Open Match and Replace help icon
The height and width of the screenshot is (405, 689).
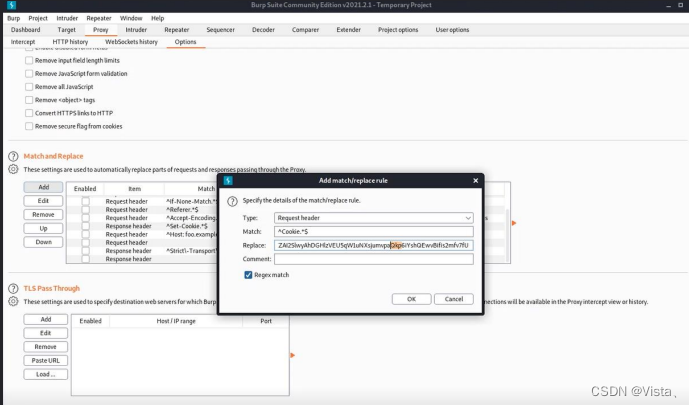(13, 156)
